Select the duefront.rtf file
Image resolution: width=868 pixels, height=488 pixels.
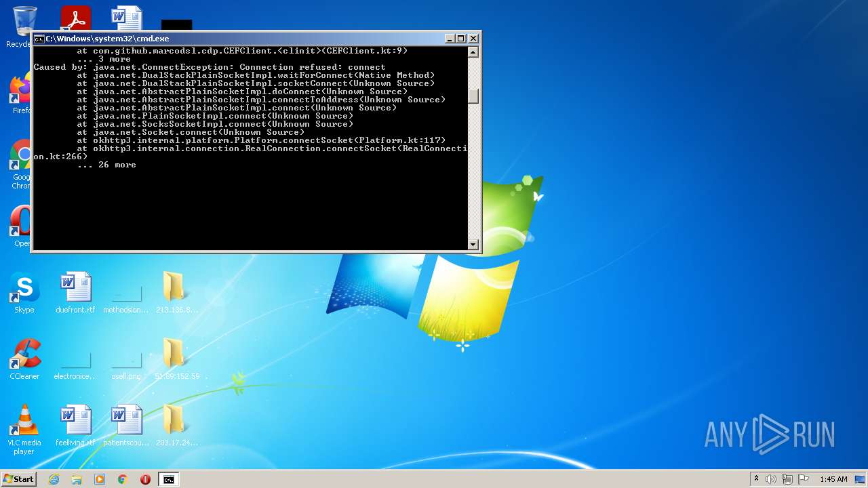tap(75, 293)
